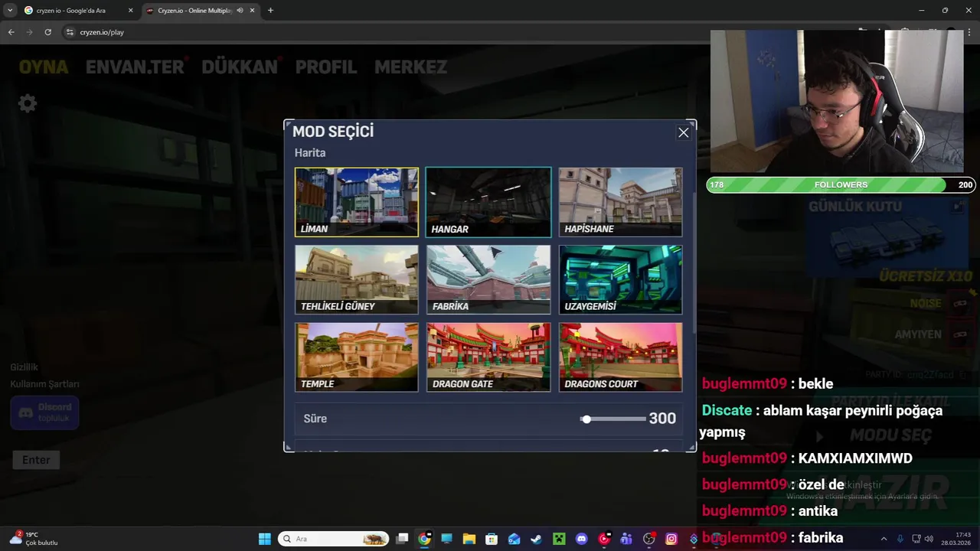Join the Discord topluluk button
The width and height of the screenshot is (980, 551).
[44, 412]
